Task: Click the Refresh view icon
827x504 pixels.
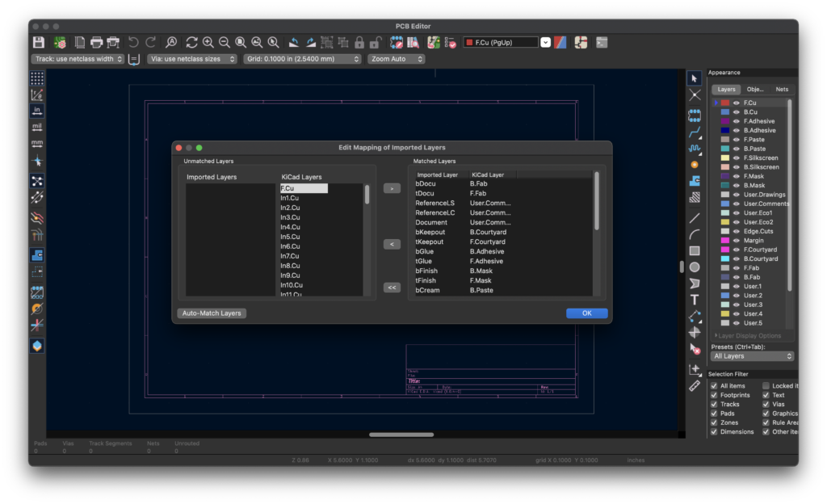Action: [x=191, y=42]
